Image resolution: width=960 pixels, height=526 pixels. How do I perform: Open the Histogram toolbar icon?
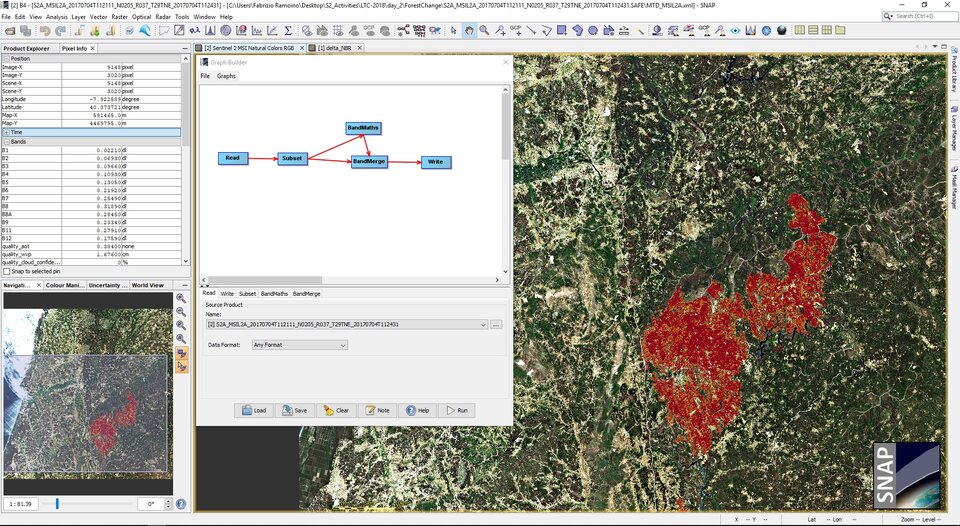210,30
